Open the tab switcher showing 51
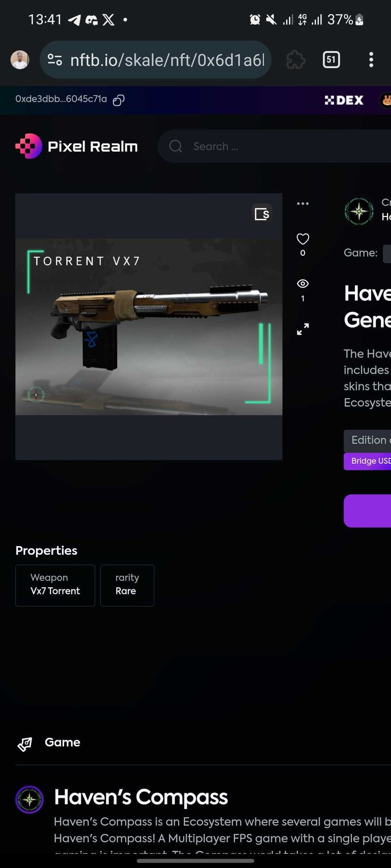Screen dimensions: 391x868 coord(331,60)
